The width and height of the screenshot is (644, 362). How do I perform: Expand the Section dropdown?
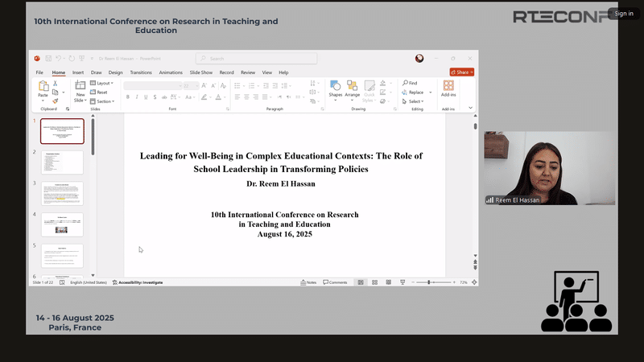coord(105,101)
